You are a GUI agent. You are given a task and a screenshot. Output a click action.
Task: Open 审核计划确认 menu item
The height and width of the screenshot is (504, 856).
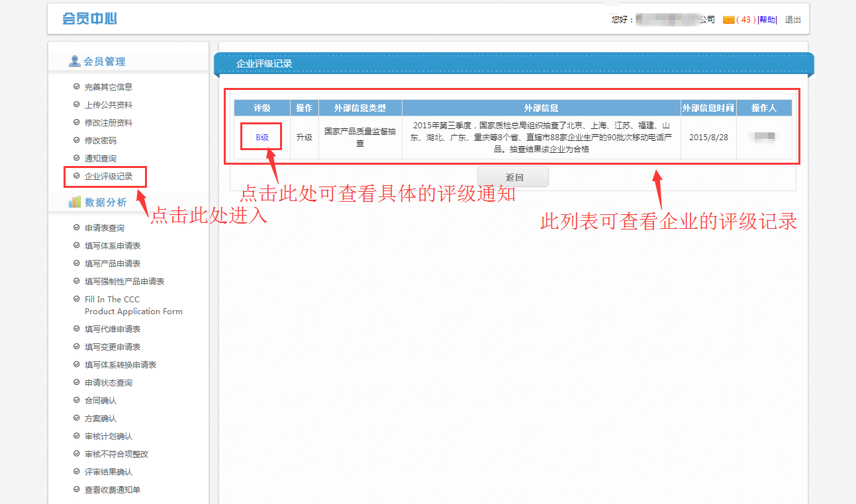coord(109,436)
